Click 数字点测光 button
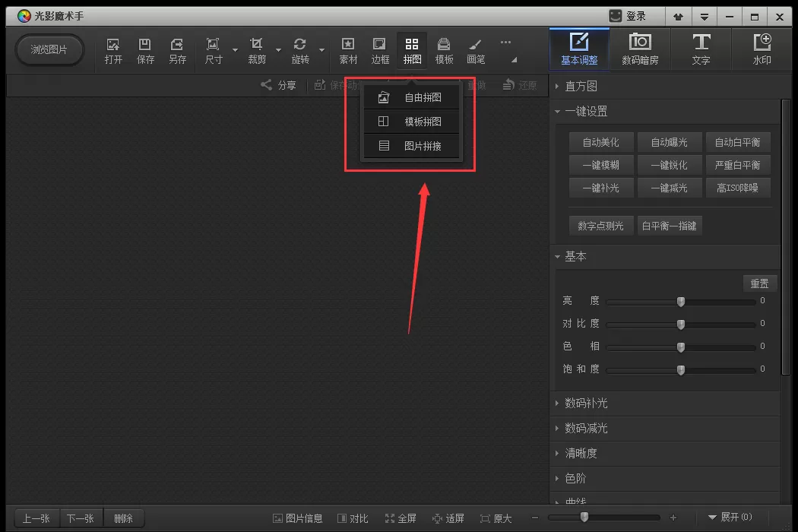The image size is (798, 532). [601, 226]
